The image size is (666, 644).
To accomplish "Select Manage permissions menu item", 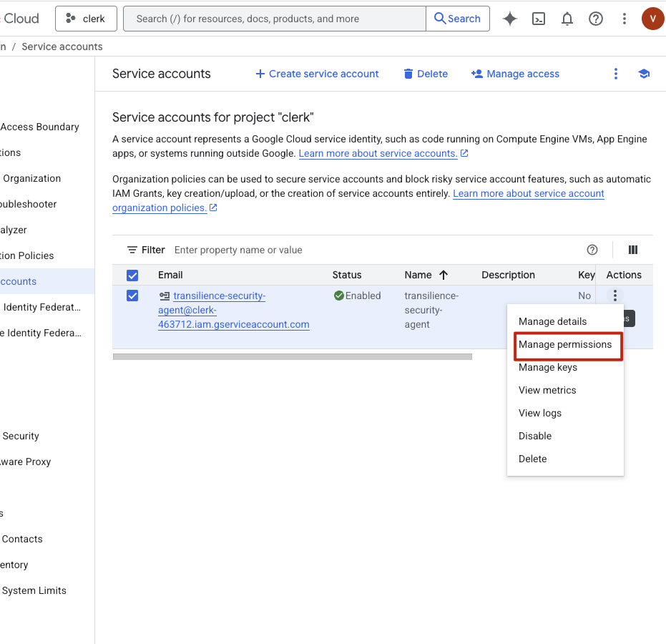I will (x=565, y=344).
